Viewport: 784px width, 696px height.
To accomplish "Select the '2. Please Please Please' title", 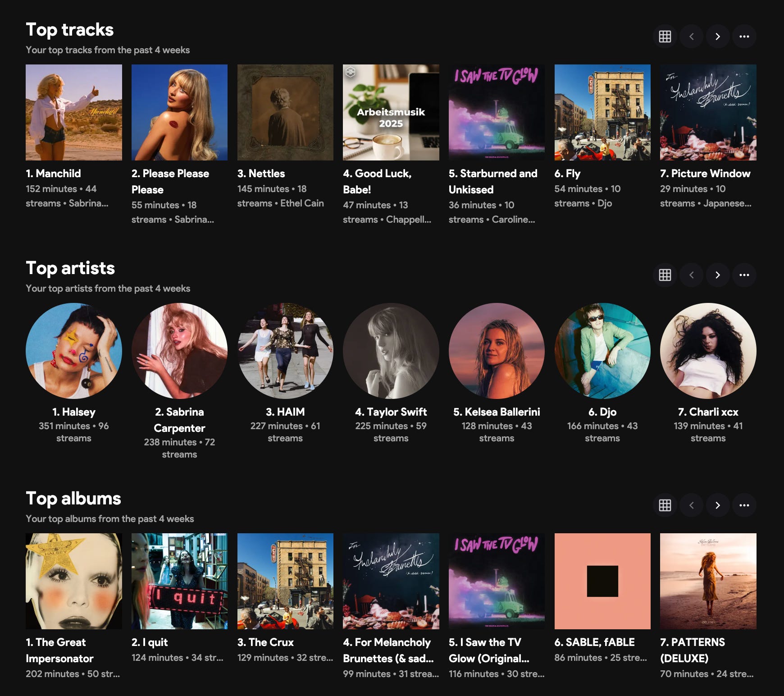I will (x=170, y=182).
